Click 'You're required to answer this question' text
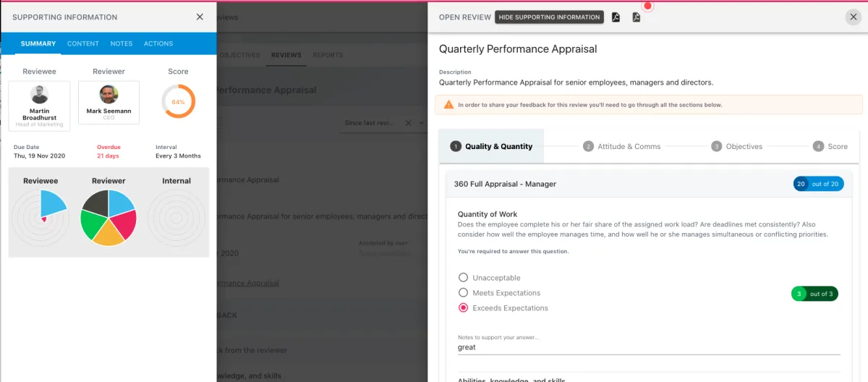Image resolution: width=868 pixels, height=382 pixels. [513, 251]
